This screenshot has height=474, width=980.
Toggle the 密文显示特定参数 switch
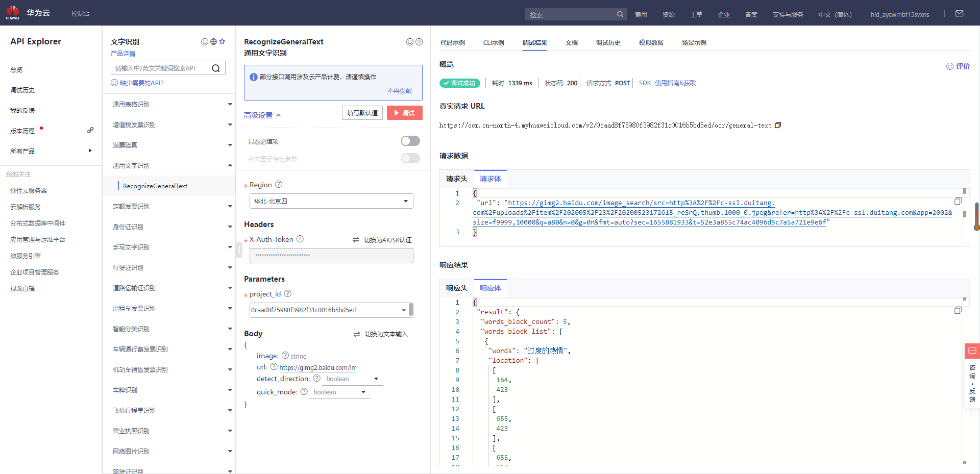410,158
